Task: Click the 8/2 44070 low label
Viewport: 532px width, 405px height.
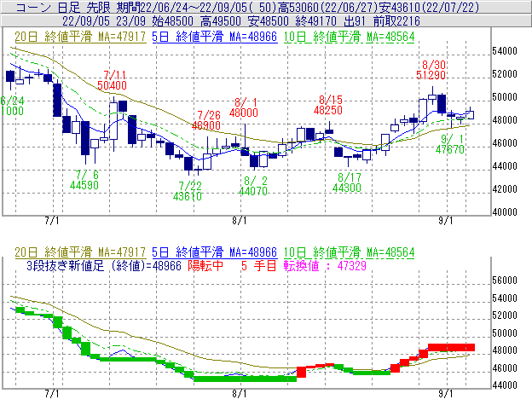Action: [x=253, y=186]
